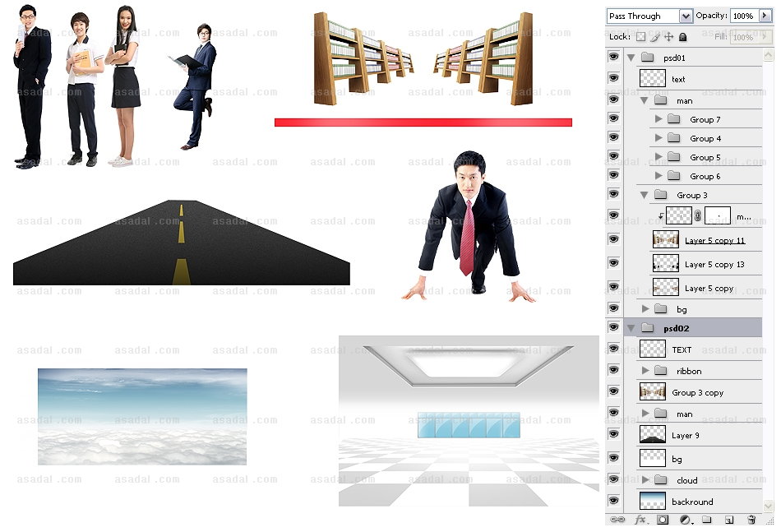Image resolution: width=781 pixels, height=532 pixels.
Task: Select the Layer 5 copy 11 layer
Action: pos(714,240)
